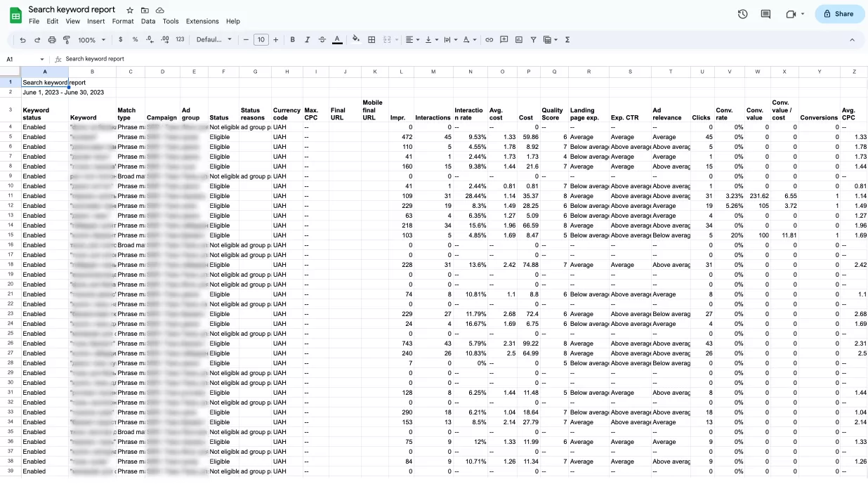
Task: Open the font family dropdown
Action: 214,40
